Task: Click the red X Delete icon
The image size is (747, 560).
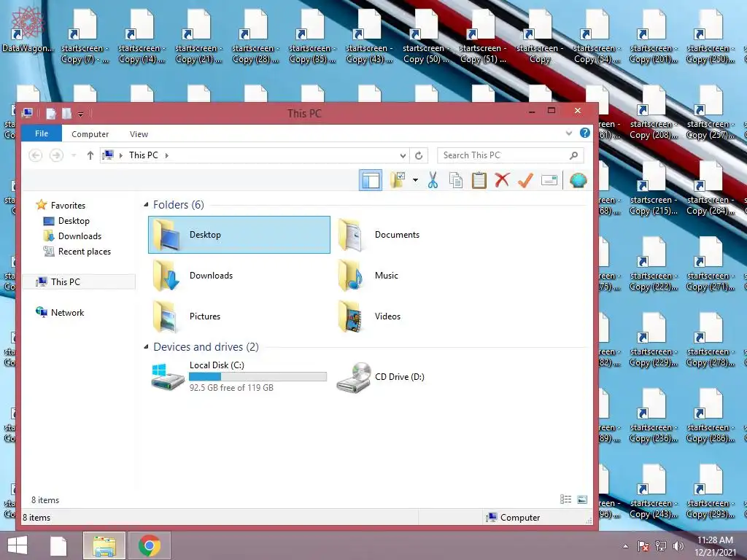Action: point(502,180)
